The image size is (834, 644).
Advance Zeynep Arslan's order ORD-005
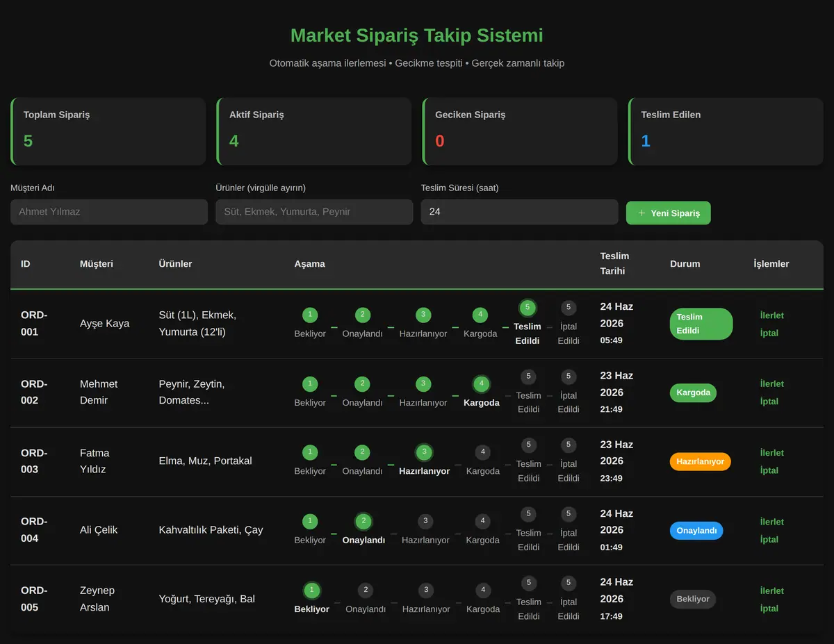(771, 591)
